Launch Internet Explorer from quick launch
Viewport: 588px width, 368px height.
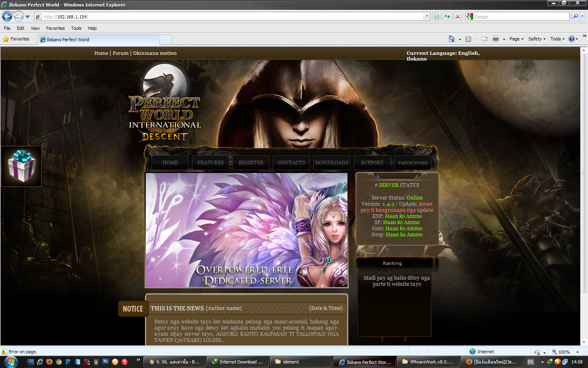click(40, 362)
